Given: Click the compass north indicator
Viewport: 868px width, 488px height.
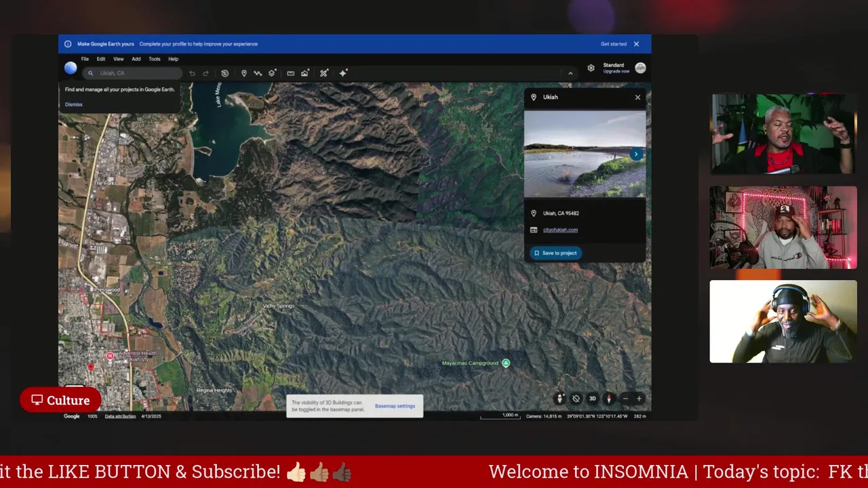Looking at the screenshot, I should coord(609,399).
